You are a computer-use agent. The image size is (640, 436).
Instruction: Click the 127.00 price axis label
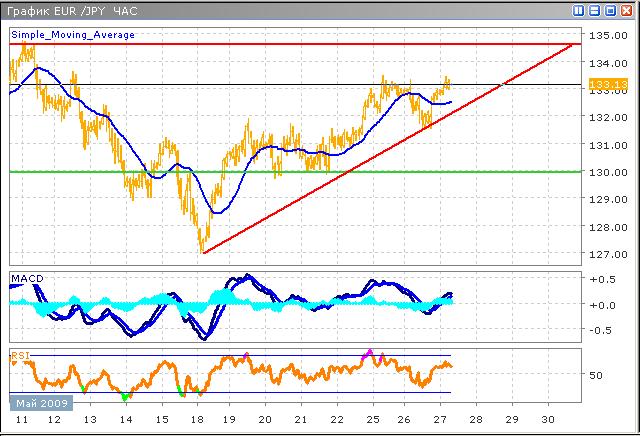click(606, 253)
